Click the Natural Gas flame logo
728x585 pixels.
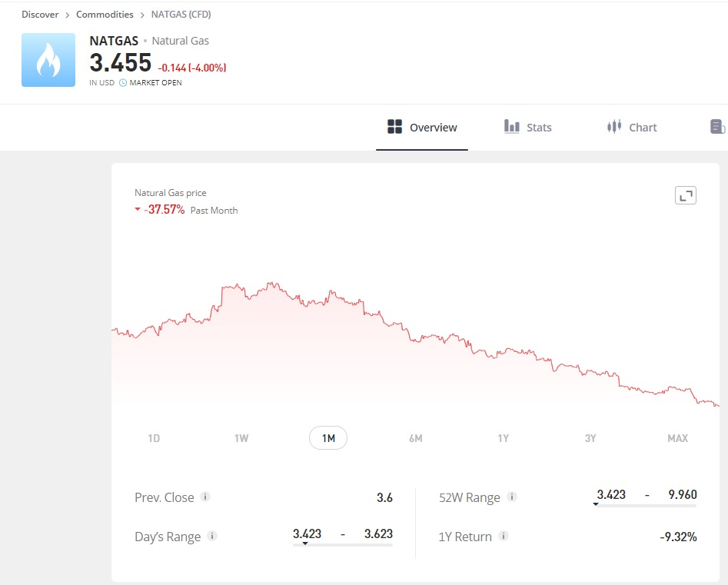48,60
